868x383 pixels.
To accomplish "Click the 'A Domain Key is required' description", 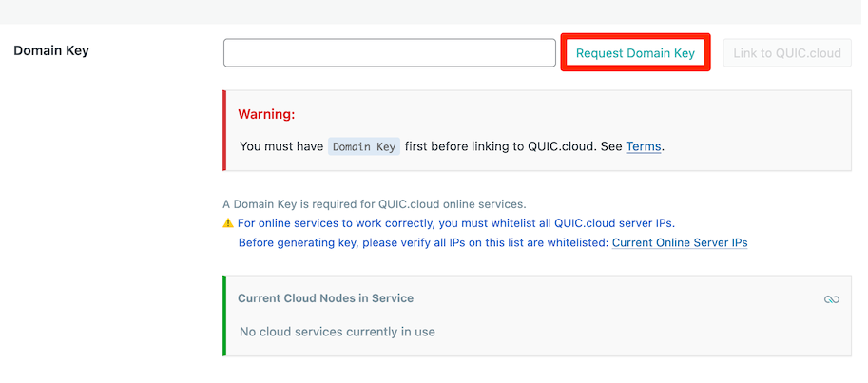I will click(374, 203).
